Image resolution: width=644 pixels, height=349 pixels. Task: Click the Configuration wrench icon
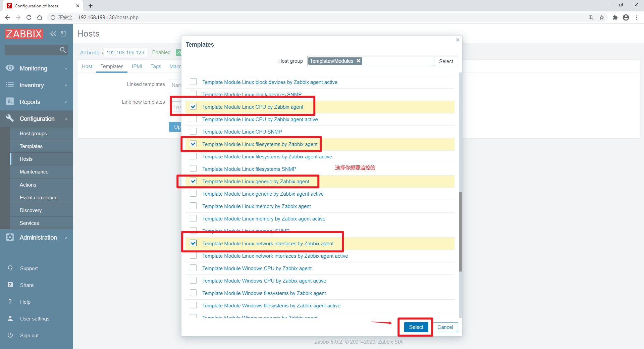[x=10, y=118]
